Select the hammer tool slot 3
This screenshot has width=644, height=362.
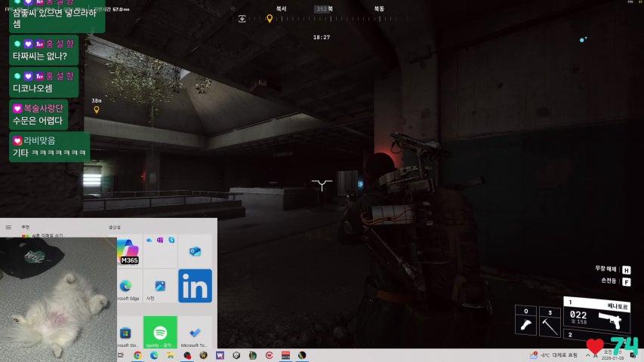click(550, 322)
